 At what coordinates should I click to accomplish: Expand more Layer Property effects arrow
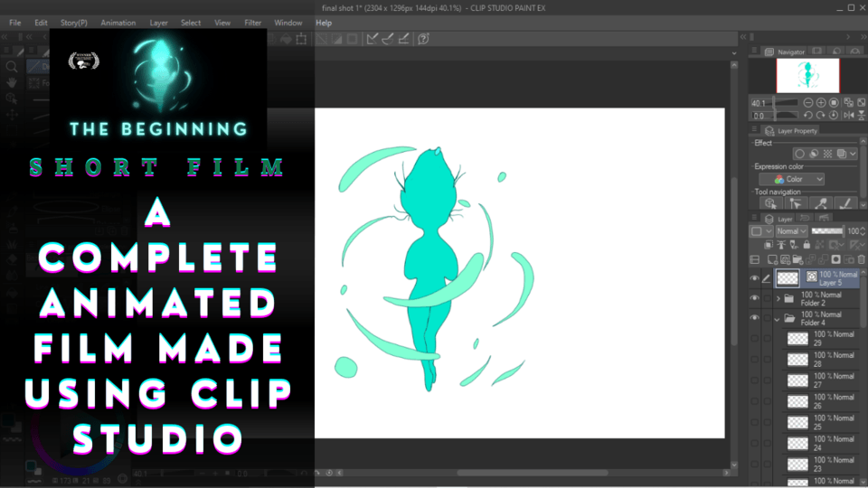pyautogui.click(x=853, y=154)
